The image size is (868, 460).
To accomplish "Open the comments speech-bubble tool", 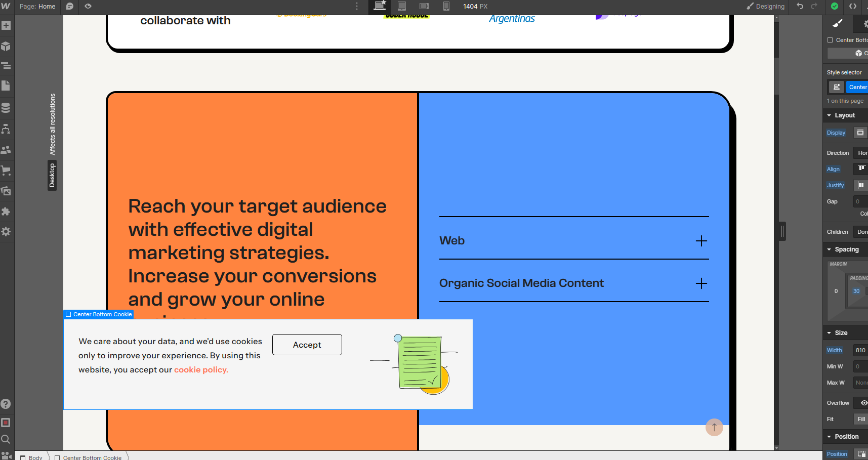I will [x=70, y=6].
